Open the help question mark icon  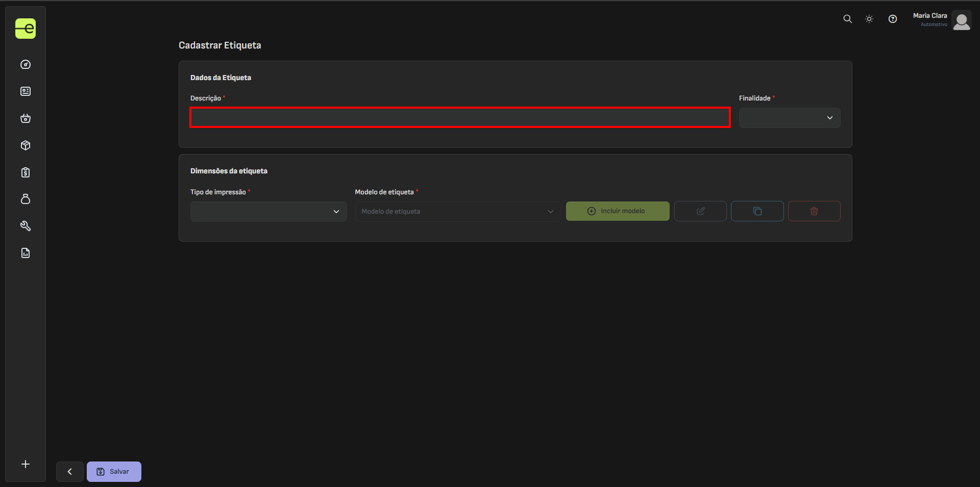tap(893, 19)
